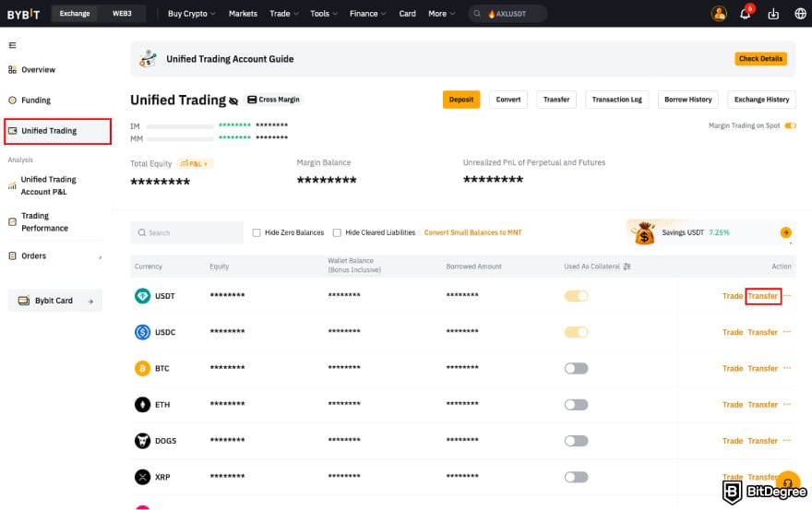Click Transfer link in USDT row

pos(763,296)
